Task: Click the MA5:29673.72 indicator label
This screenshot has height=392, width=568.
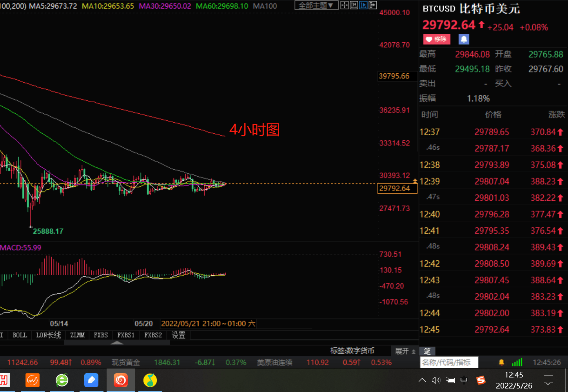Action: (x=53, y=6)
